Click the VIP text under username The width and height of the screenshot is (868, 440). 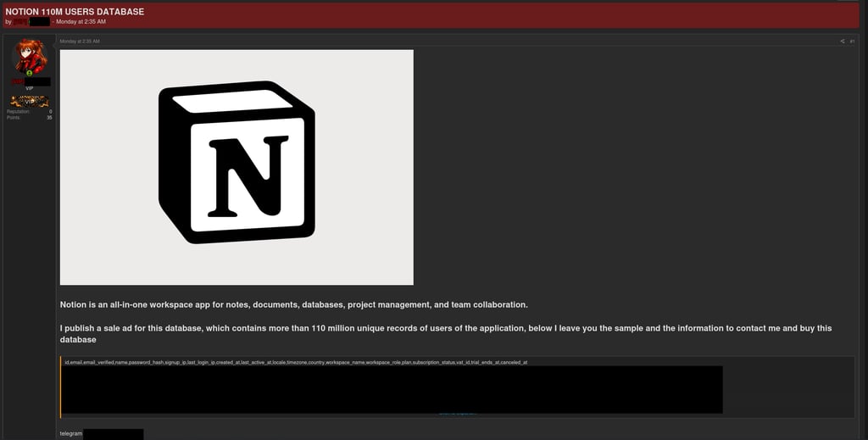tap(30, 88)
